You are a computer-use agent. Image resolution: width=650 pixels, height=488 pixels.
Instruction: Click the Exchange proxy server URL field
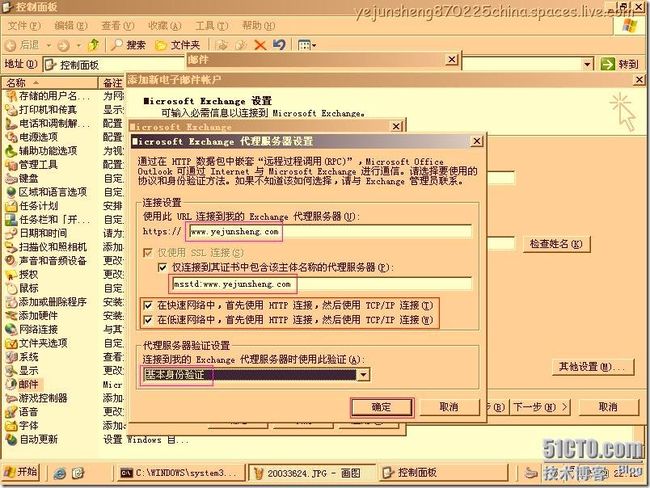pos(330,232)
